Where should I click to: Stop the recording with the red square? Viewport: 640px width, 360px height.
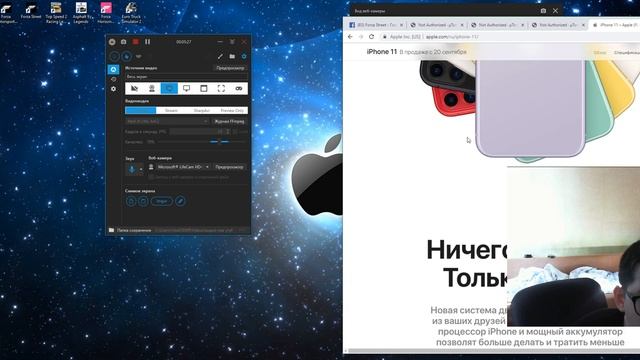136,42
